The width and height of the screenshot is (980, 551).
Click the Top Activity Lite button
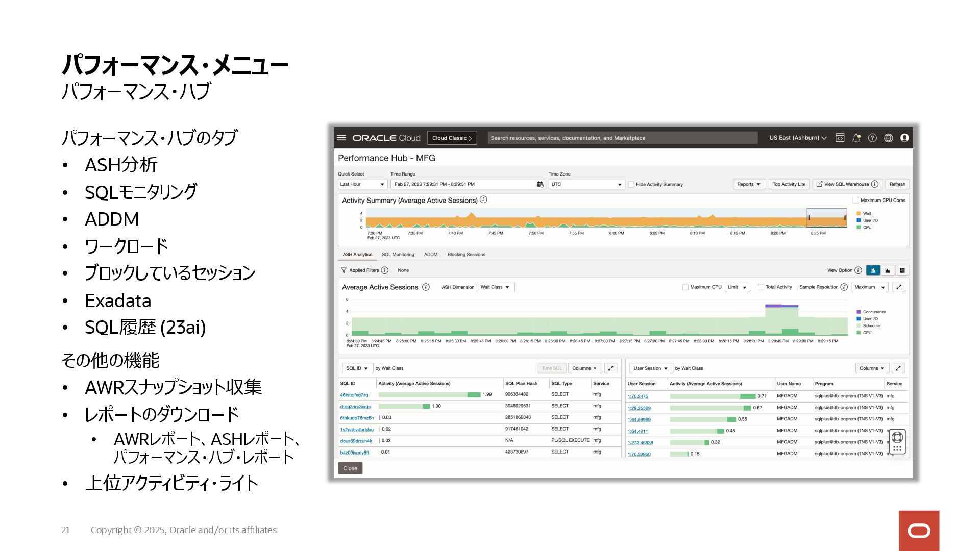click(789, 184)
